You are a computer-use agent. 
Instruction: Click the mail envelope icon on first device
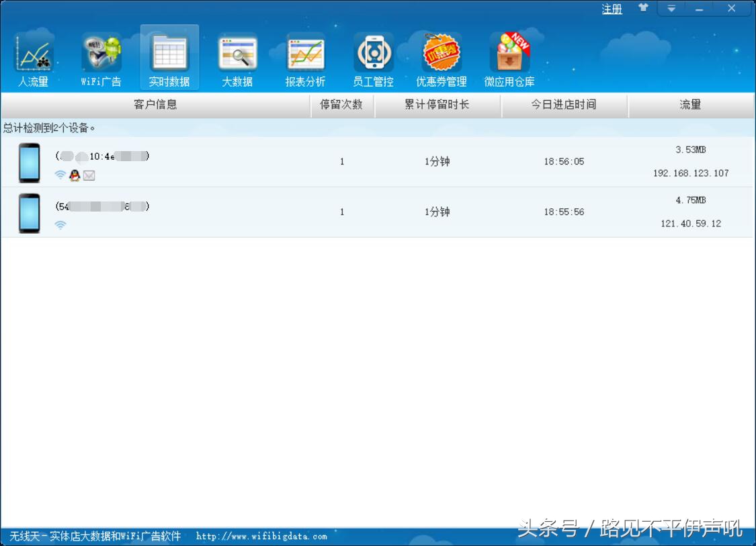[89, 175]
